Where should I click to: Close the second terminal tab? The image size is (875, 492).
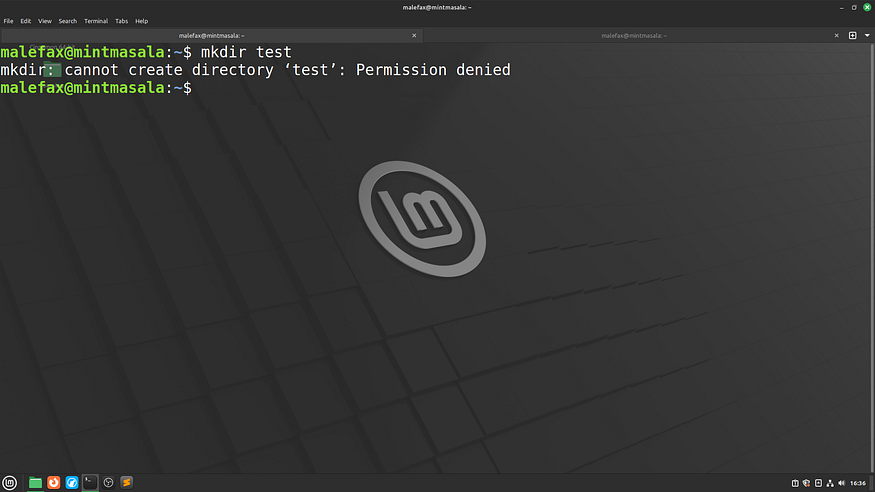(x=836, y=36)
